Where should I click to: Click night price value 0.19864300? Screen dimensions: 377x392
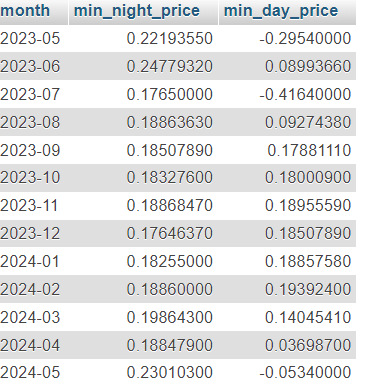click(170, 317)
